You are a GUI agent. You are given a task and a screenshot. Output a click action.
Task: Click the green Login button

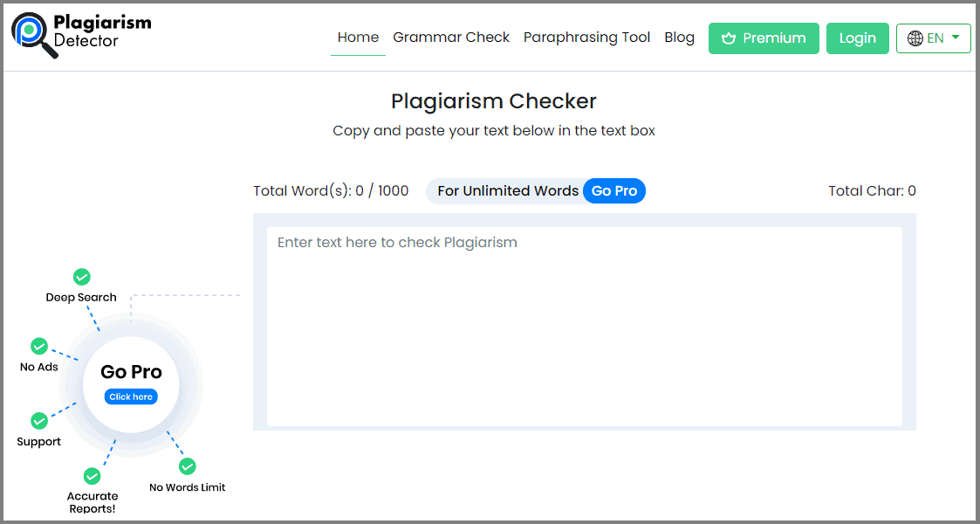(858, 38)
